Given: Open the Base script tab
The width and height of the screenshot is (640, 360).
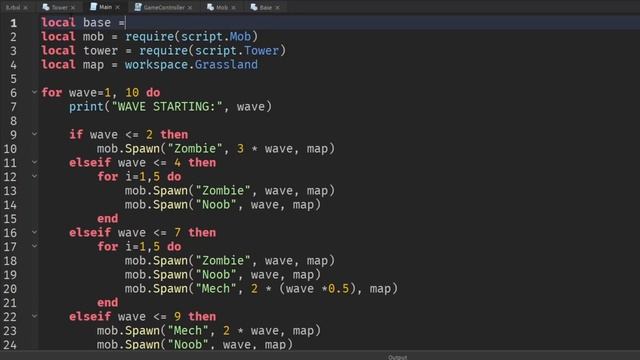Looking at the screenshot, I should (265, 7).
